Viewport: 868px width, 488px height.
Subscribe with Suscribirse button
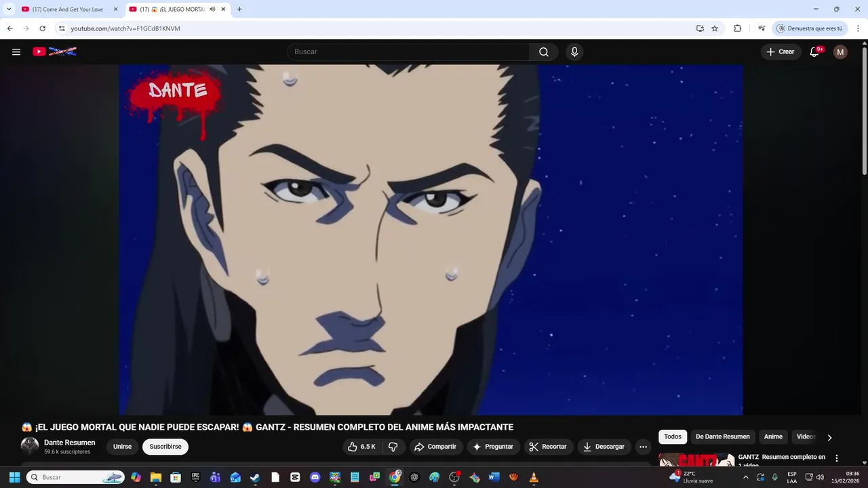[x=165, y=447]
